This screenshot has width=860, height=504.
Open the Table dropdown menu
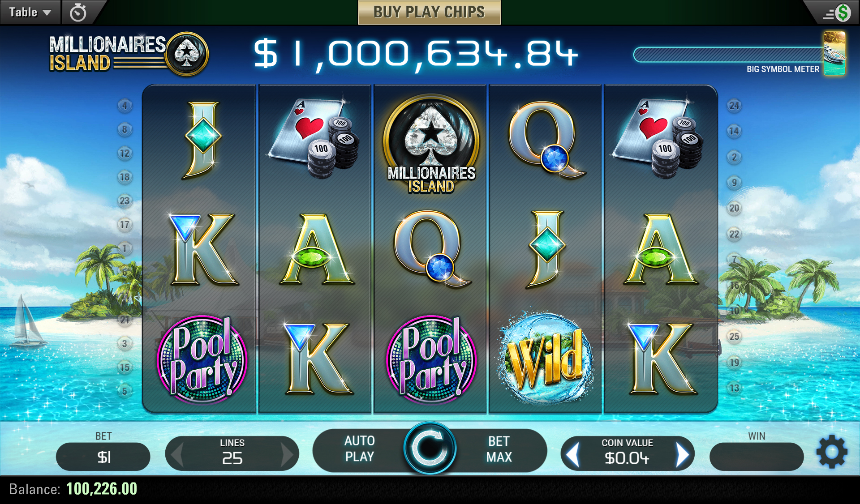[30, 12]
